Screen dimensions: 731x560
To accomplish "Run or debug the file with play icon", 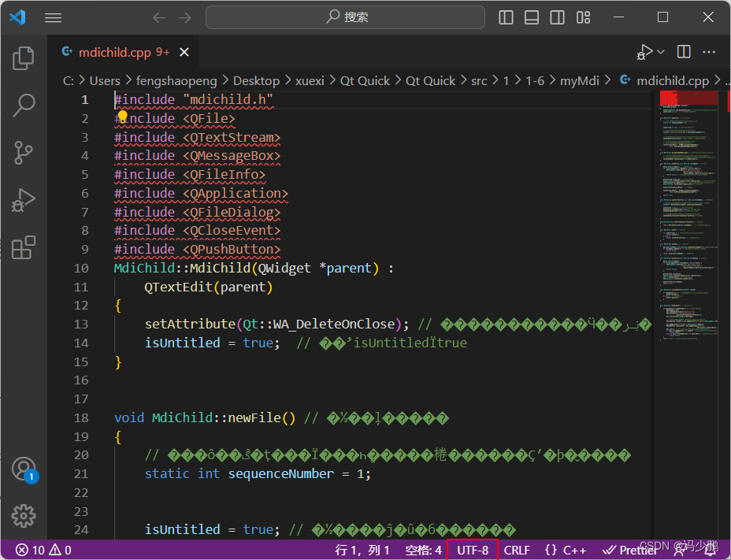I will point(645,52).
